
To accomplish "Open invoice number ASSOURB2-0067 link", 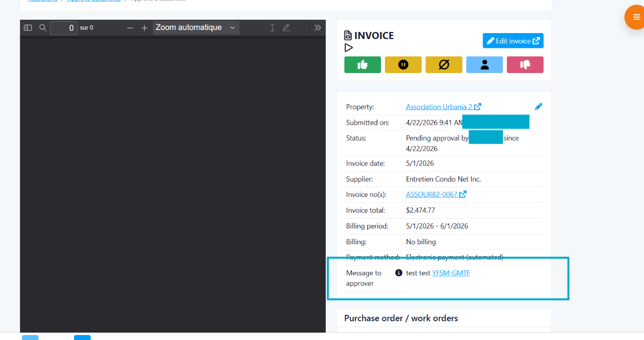I will point(436,194).
